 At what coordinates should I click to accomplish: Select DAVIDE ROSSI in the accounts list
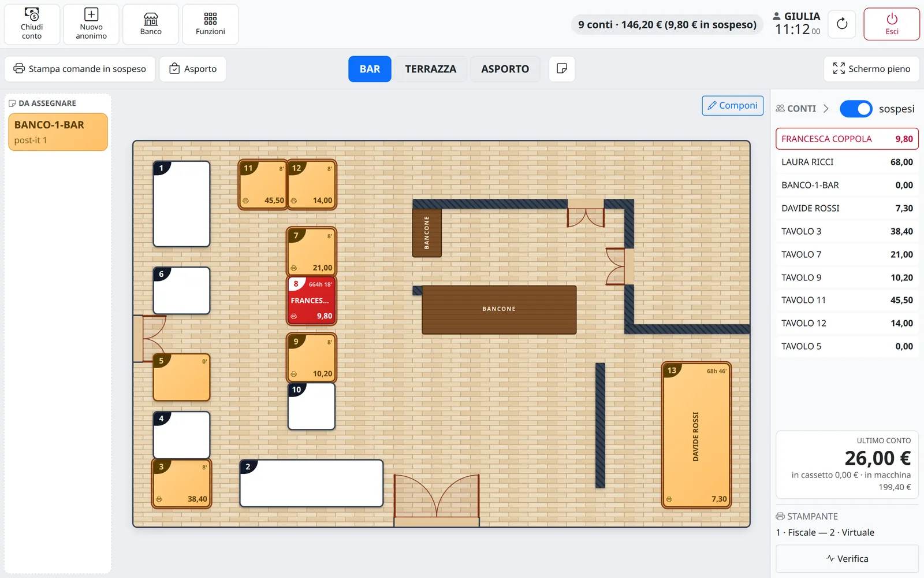pyautogui.click(x=847, y=208)
